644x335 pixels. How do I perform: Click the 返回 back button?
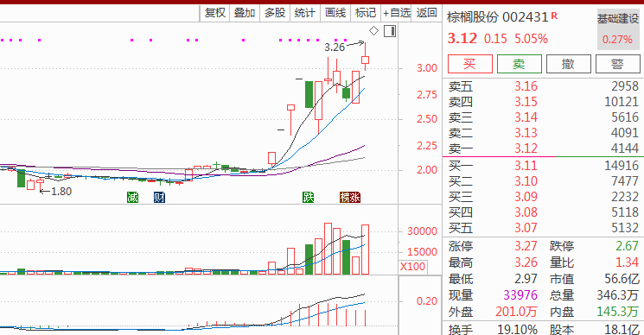[427, 13]
